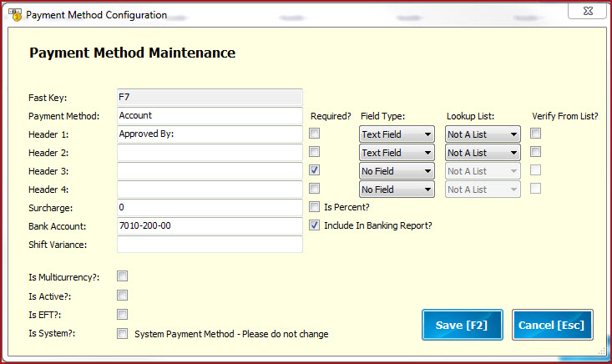Close the Payment Method Configuration window
The height and width of the screenshot is (364, 612).
(x=588, y=11)
